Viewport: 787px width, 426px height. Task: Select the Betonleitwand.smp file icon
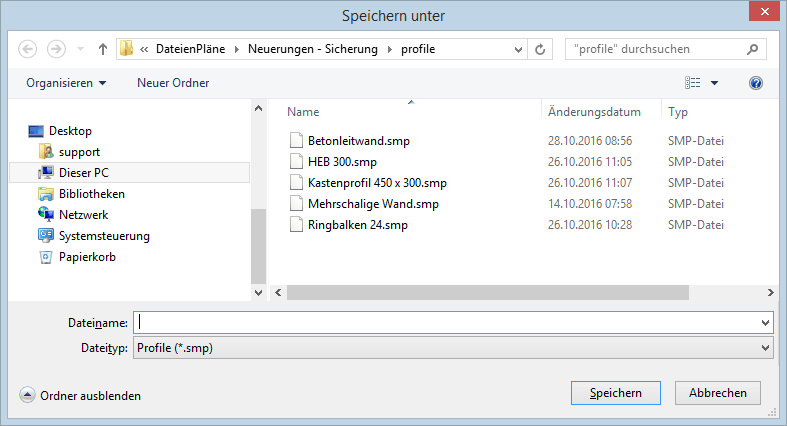pos(296,140)
